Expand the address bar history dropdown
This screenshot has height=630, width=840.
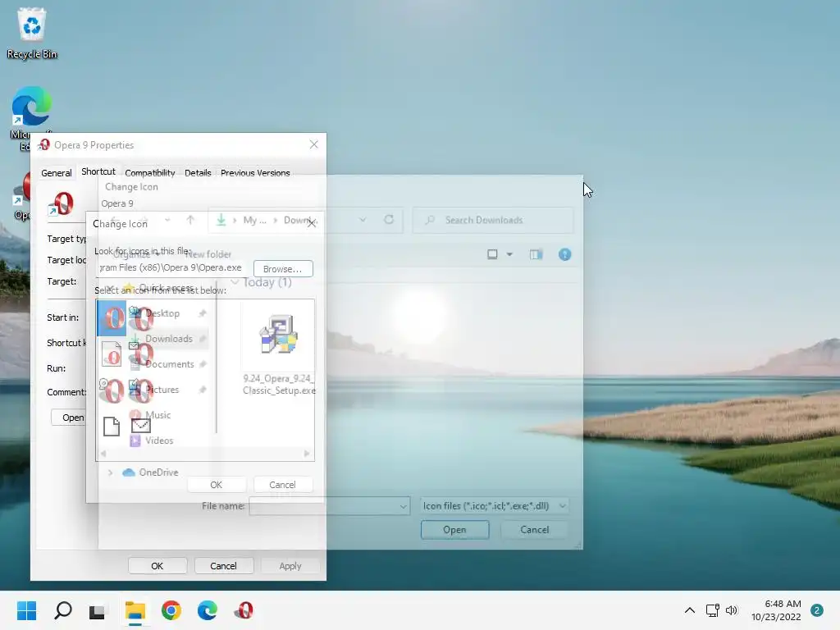point(363,220)
